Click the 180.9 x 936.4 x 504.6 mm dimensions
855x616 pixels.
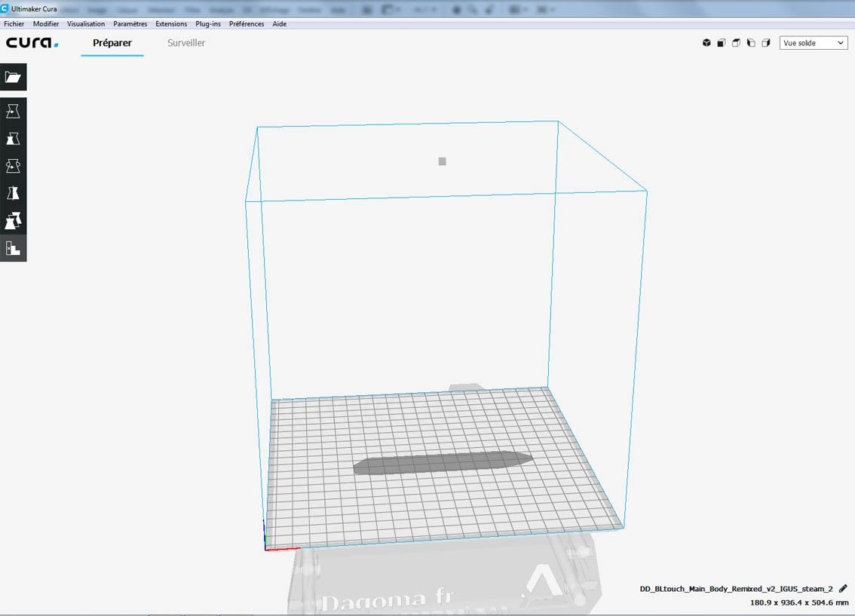pos(799,602)
